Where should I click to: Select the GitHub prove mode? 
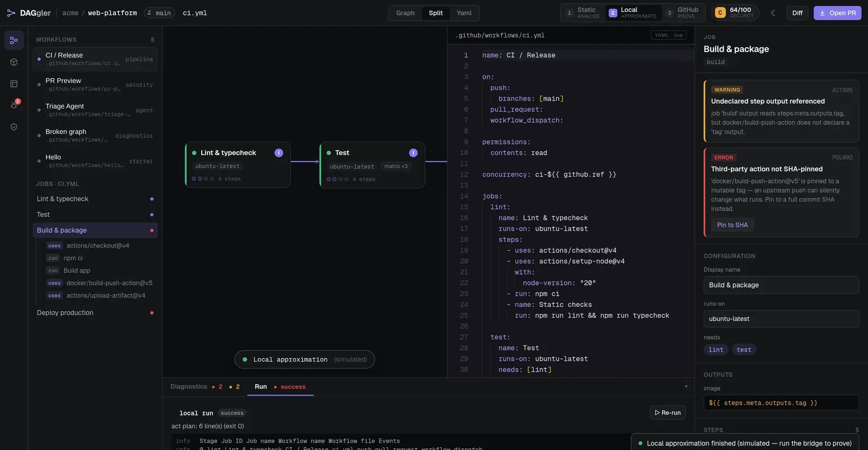(x=682, y=13)
